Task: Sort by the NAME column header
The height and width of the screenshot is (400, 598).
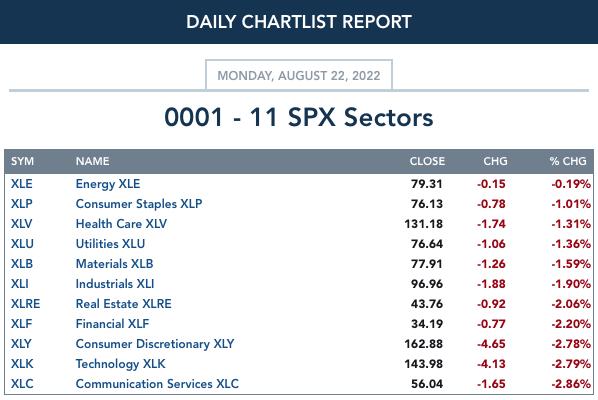Action: pos(93,161)
